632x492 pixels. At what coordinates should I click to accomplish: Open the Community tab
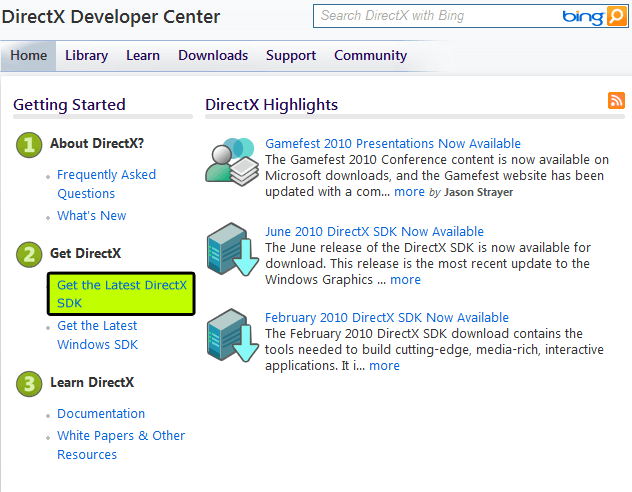click(x=370, y=56)
